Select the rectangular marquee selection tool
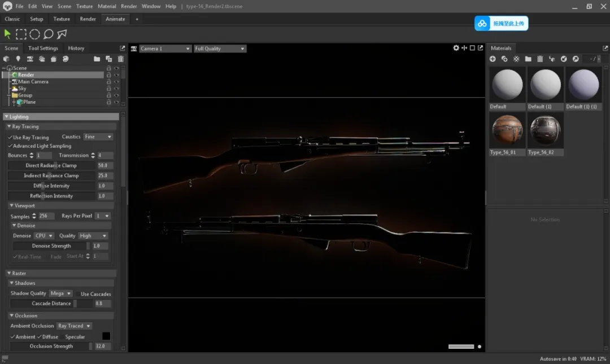610x364 pixels. click(21, 34)
